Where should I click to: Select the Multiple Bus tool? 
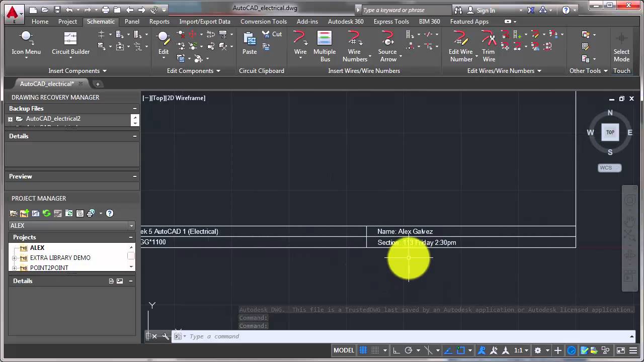tap(325, 46)
